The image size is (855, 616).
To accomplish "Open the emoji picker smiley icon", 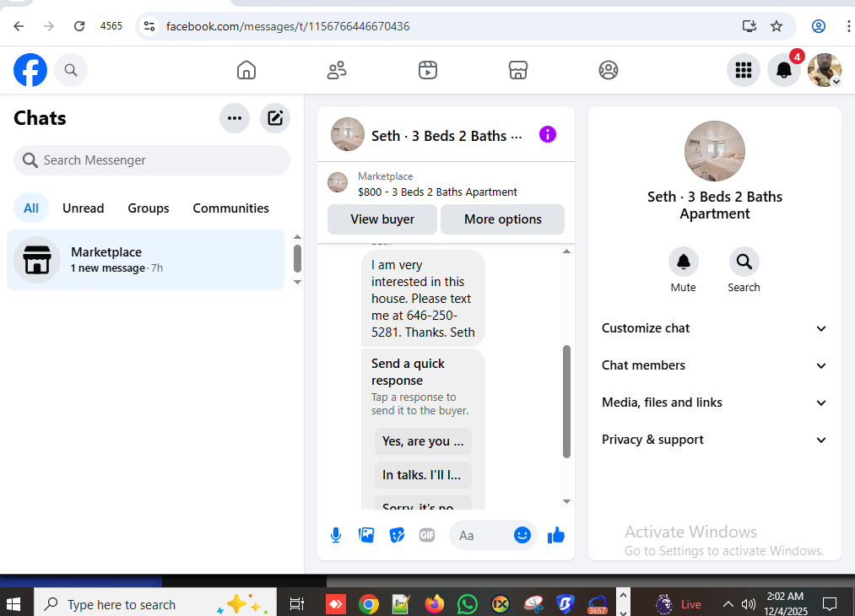I will (522, 535).
